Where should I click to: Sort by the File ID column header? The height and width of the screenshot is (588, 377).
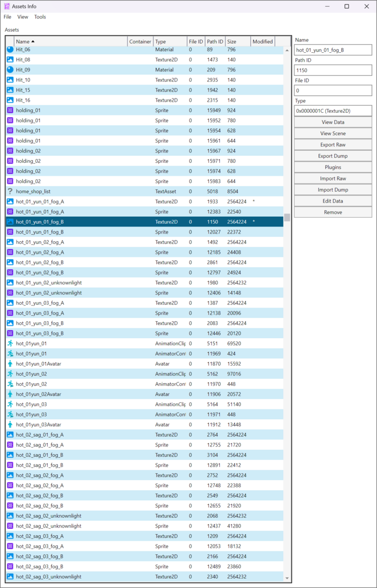(196, 41)
